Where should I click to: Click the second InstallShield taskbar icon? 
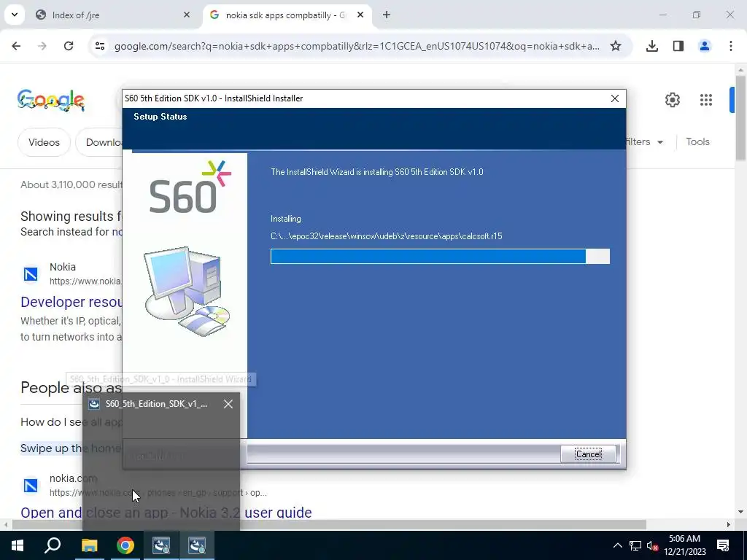coord(197,545)
